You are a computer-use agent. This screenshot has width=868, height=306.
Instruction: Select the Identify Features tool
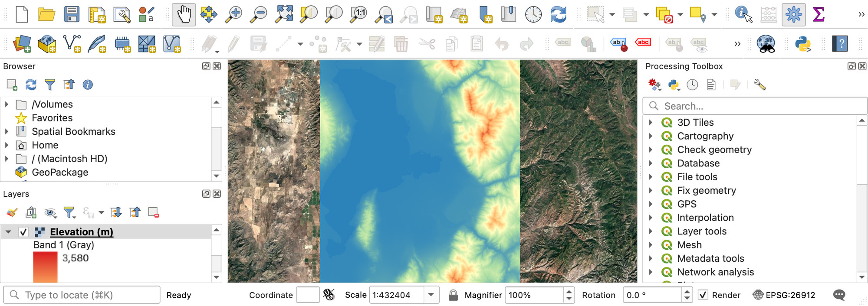click(x=743, y=14)
